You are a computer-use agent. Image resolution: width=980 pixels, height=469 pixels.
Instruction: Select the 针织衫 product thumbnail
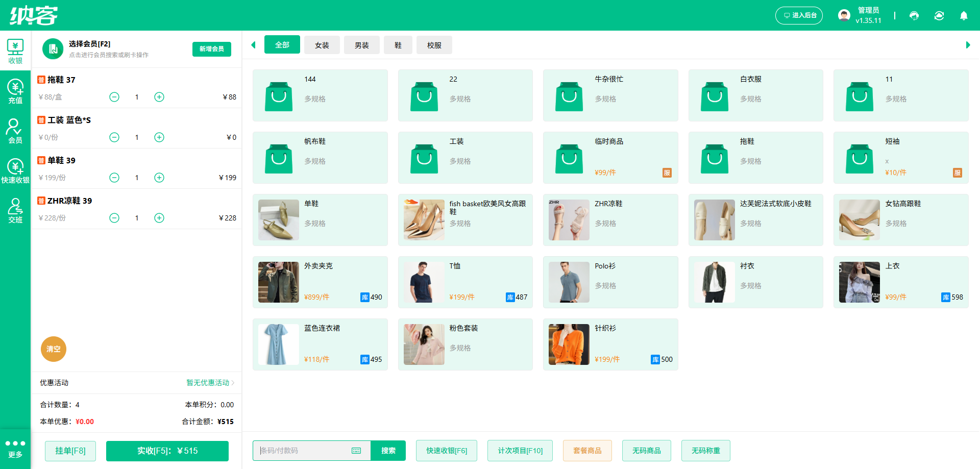click(x=569, y=344)
